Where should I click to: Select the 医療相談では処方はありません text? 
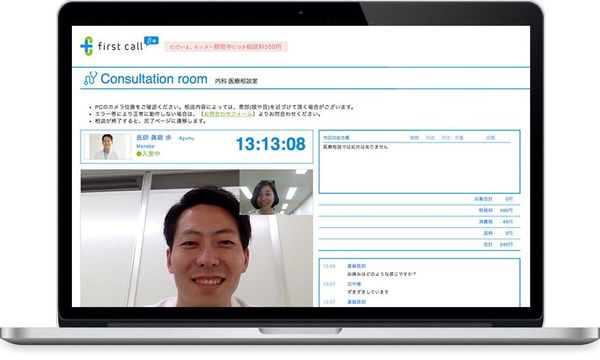click(355, 147)
